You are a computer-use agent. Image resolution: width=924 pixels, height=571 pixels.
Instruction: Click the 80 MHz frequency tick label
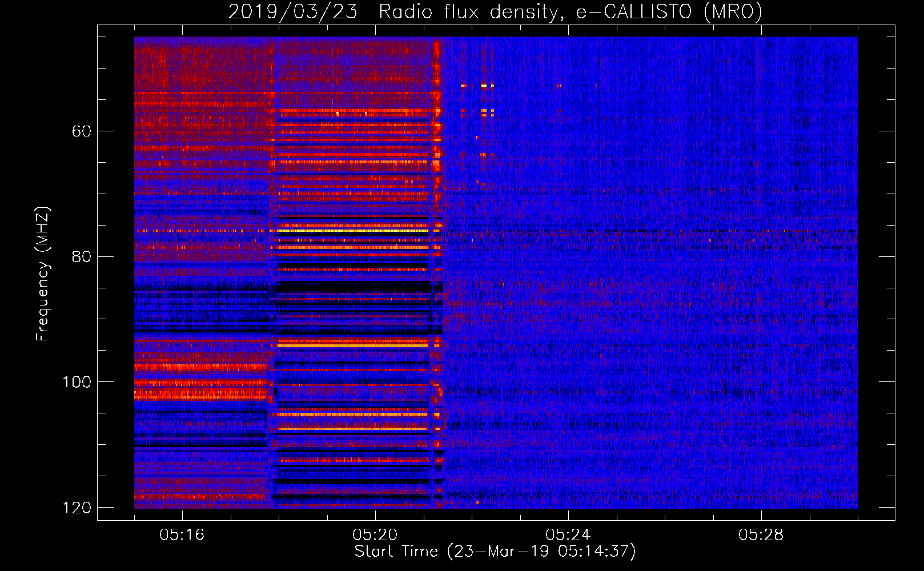point(82,256)
